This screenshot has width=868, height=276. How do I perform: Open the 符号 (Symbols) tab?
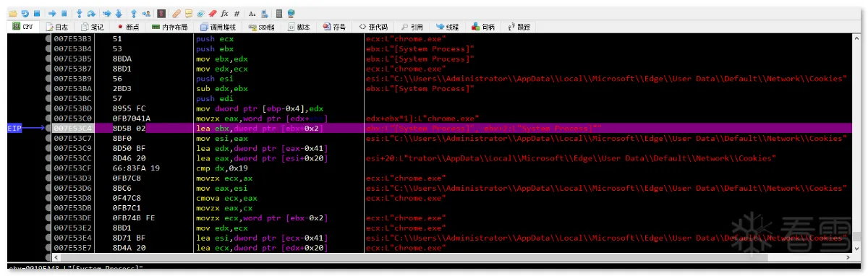click(334, 27)
